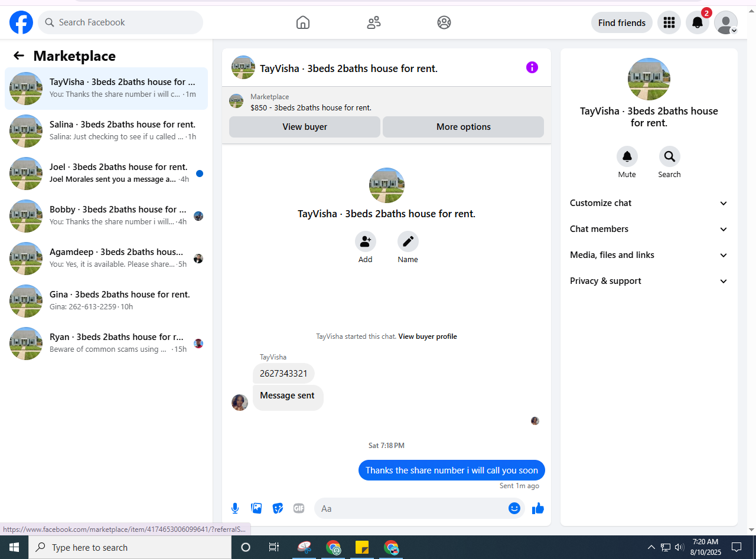
Task: Open Ryan conversation in the list
Action: 106,344
